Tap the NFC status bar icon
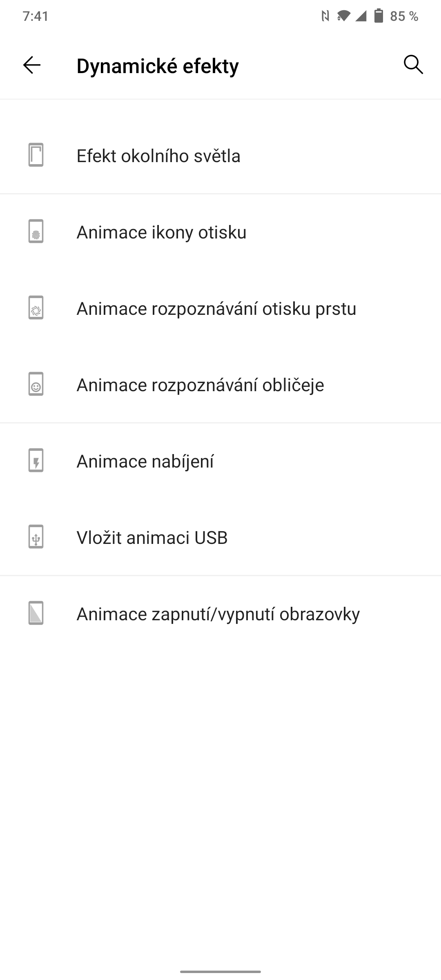 point(325,16)
